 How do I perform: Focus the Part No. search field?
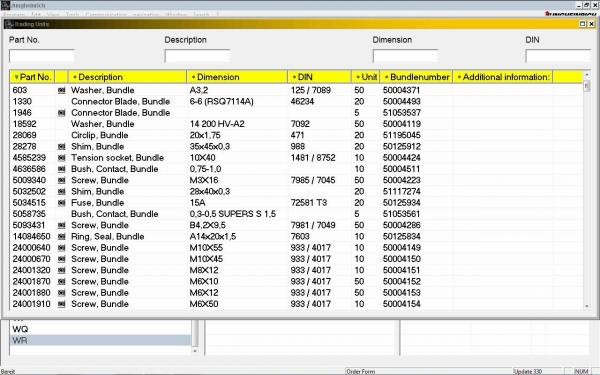pos(42,56)
